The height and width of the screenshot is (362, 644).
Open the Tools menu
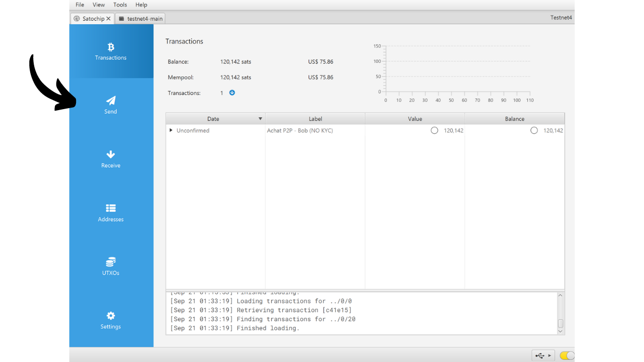point(120,5)
